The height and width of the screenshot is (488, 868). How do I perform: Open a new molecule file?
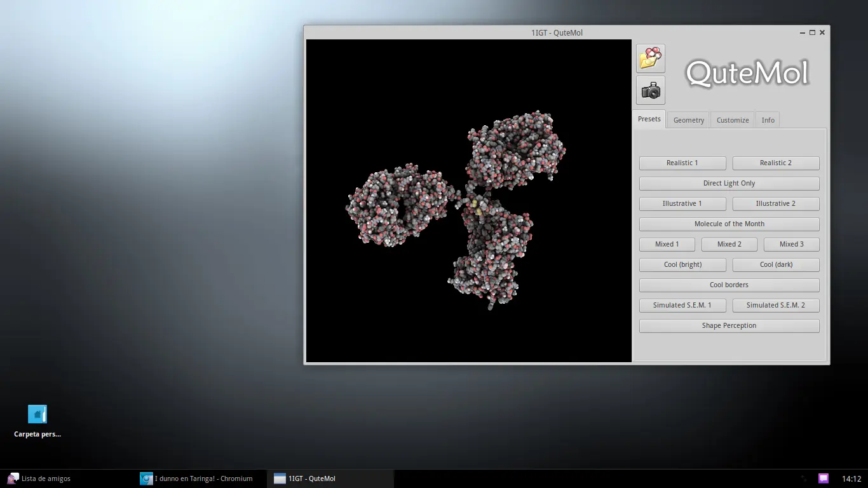pos(650,58)
